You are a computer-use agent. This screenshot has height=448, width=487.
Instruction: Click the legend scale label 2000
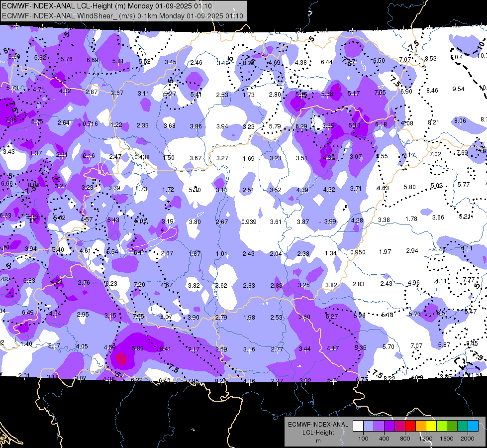[x=468, y=439]
